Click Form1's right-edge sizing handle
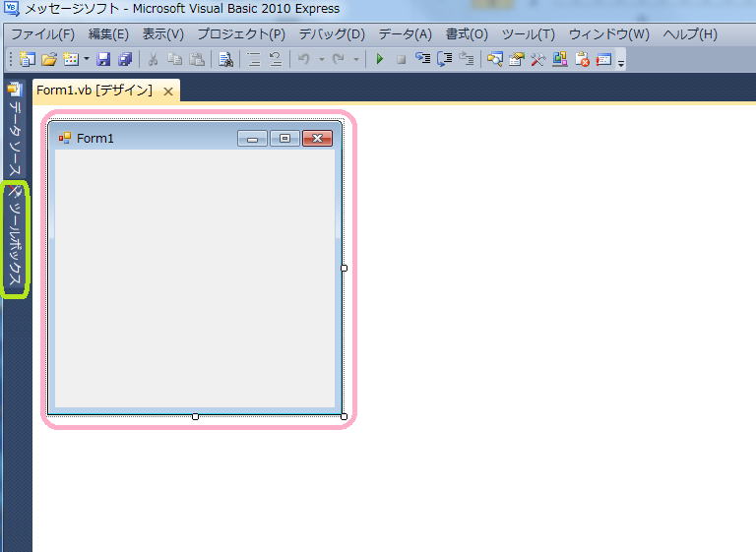Viewport: 756px width, 552px height. pyautogui.click(x=344, y=268)
